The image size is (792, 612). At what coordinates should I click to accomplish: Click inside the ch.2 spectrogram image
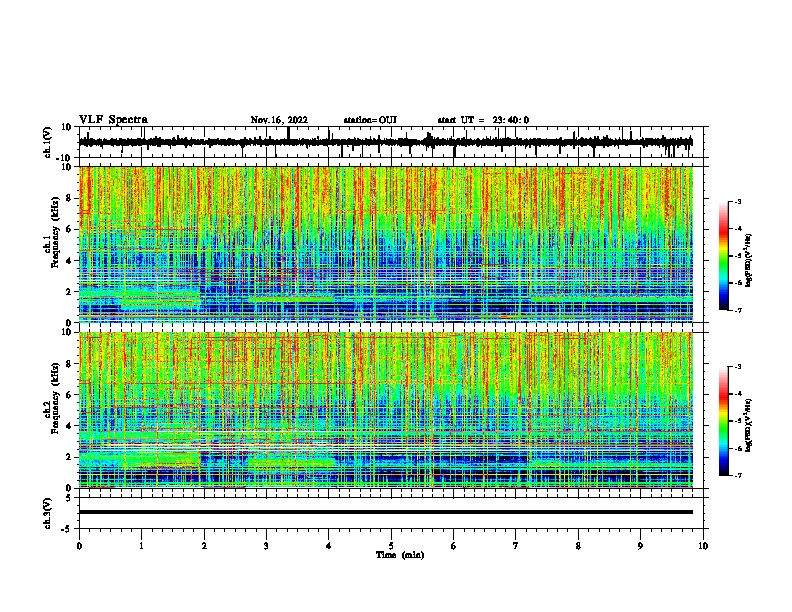pos(386,410)
